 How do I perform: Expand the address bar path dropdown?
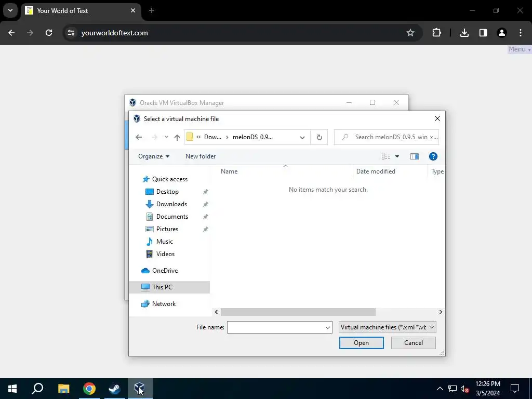(x=302, y=137)
